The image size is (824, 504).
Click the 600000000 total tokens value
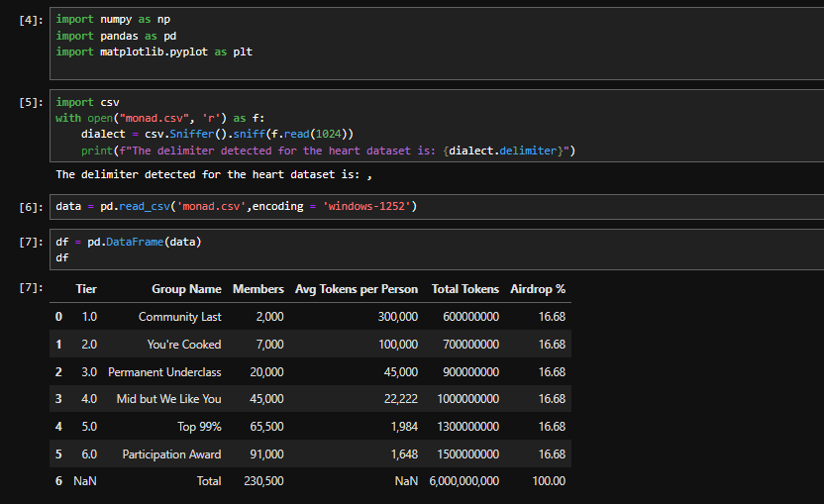[470, 317]
